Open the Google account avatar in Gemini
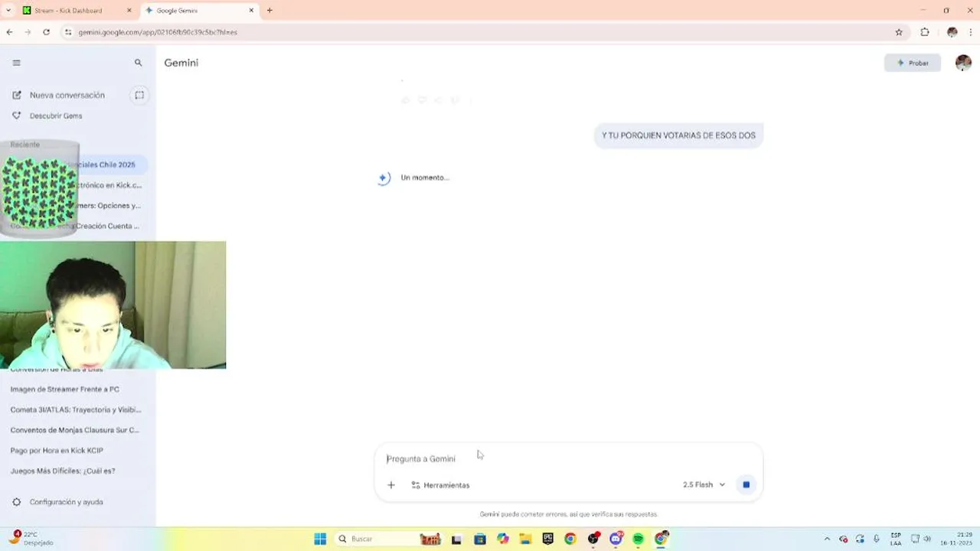980x551 pixels. pos(963,63)
